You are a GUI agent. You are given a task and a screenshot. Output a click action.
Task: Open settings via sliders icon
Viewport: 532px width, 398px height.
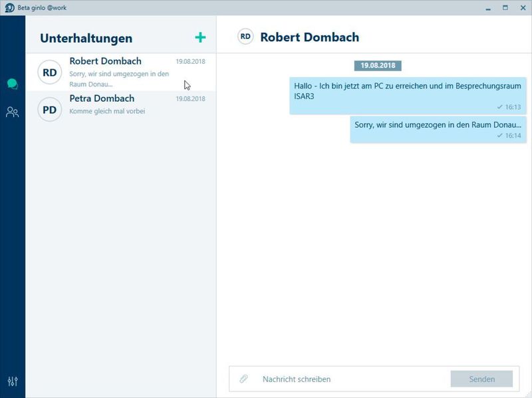[12, 381]
